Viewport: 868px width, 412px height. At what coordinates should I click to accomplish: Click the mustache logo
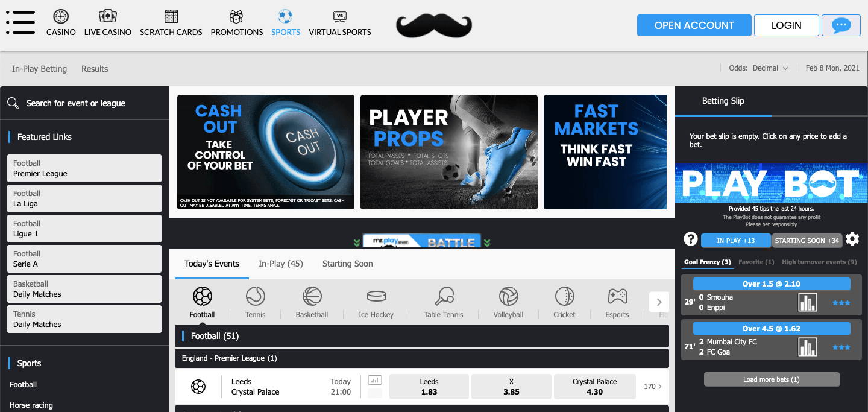[x=434, y=26]
